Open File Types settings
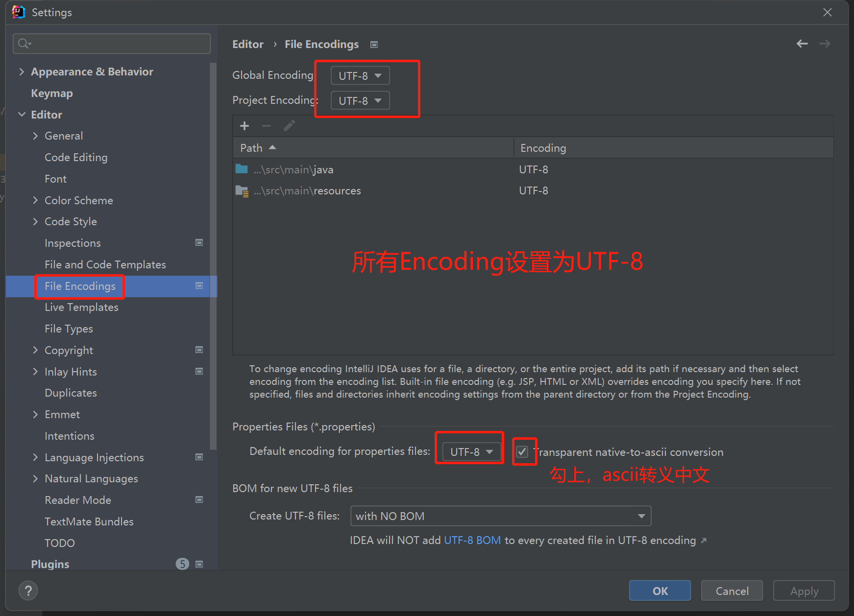This screenshot has height=616, width=854. pos(69,329)
